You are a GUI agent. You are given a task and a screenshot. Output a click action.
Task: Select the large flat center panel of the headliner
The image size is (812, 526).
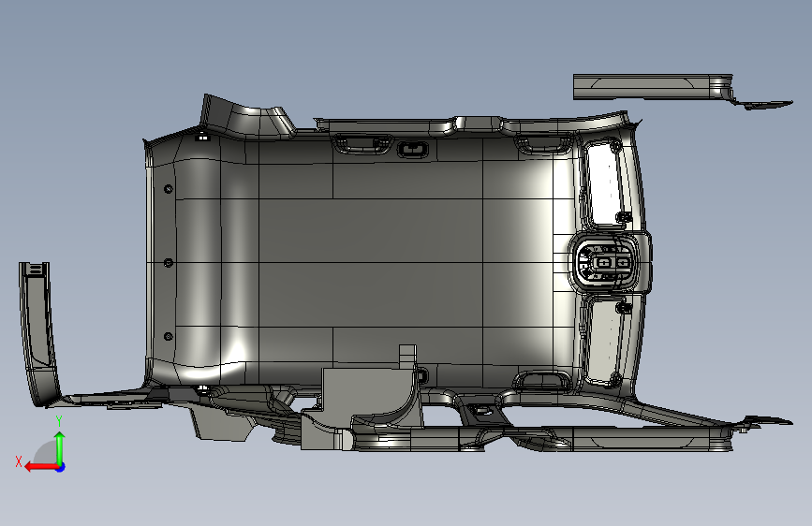tap(370, 262)
